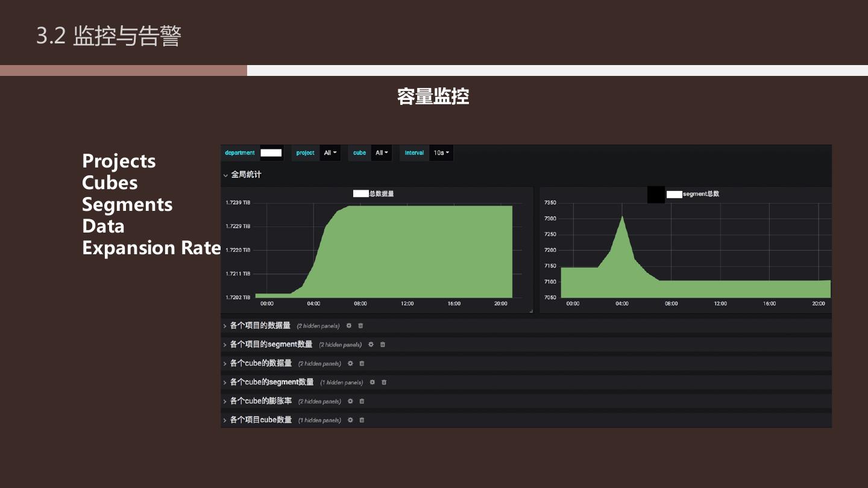Expand the 各个cube的膨胀率 row chevron
Image resolution: width=868 pixels, height=488 pixels.
click(x=225, y=401)
